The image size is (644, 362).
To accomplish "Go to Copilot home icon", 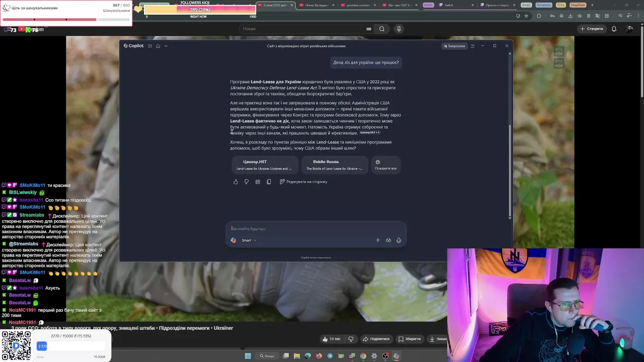I will [158, 46].
